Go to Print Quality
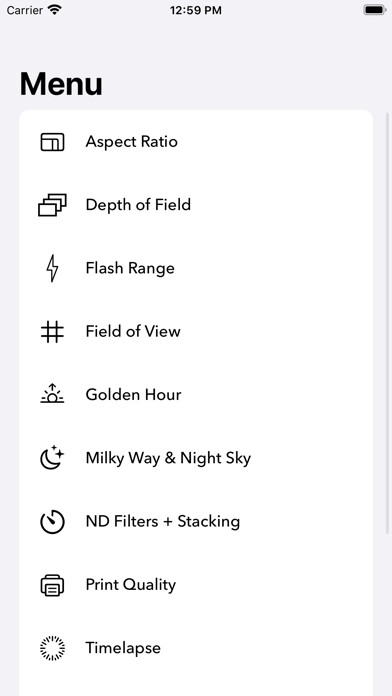Image resolution: width=392 pixels, height=696 pixels. point(196,585)
